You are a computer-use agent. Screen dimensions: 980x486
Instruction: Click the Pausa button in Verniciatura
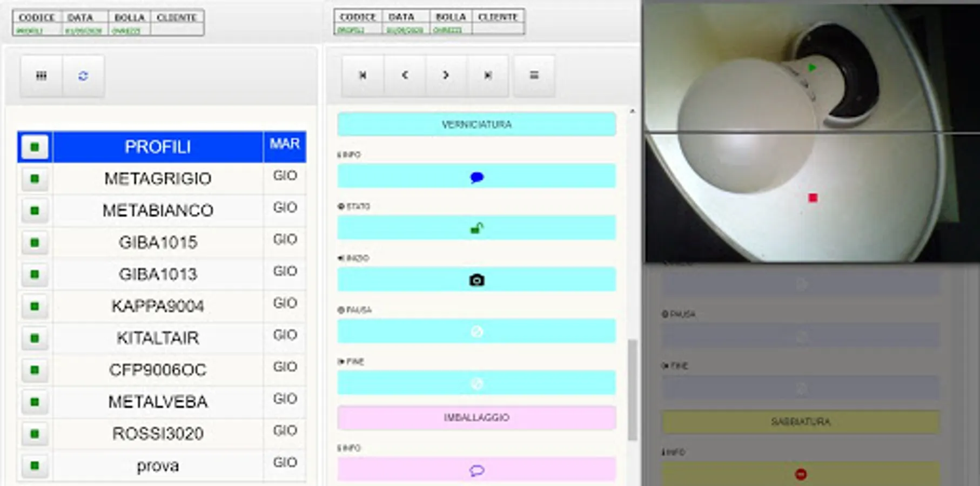(476, 332)
